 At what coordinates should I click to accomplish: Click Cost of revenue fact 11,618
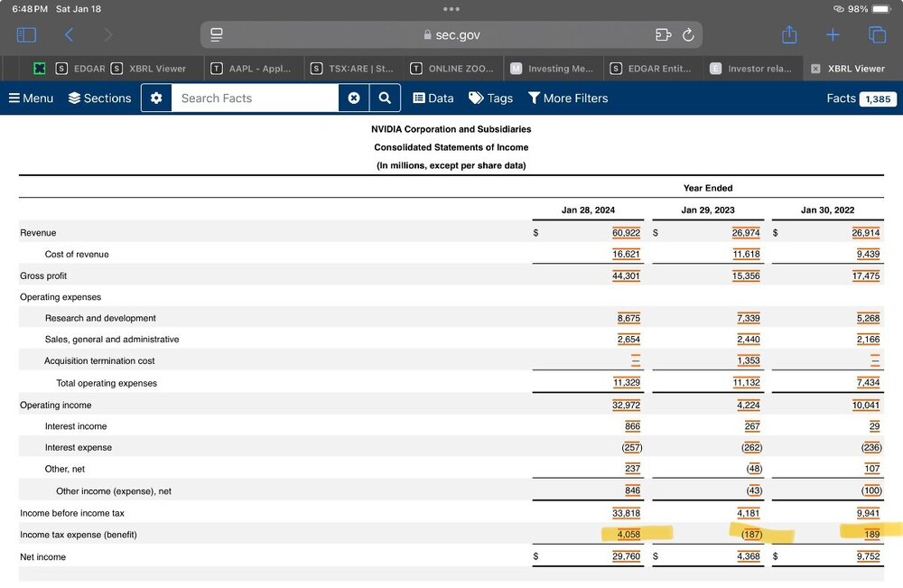tap(746, 254)
